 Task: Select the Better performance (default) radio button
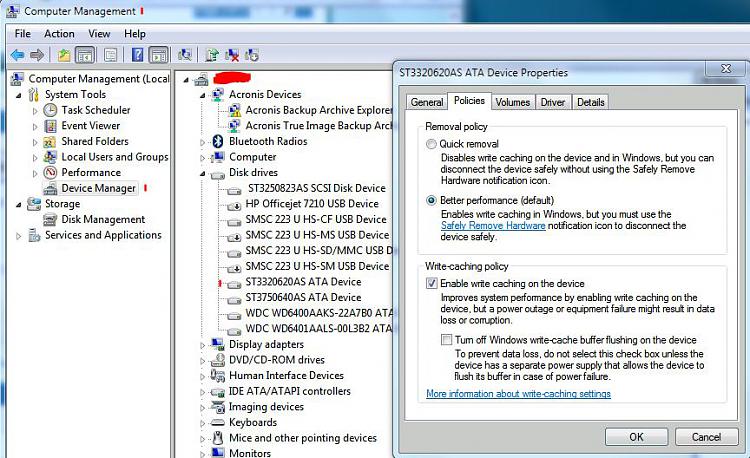point(431,200)
